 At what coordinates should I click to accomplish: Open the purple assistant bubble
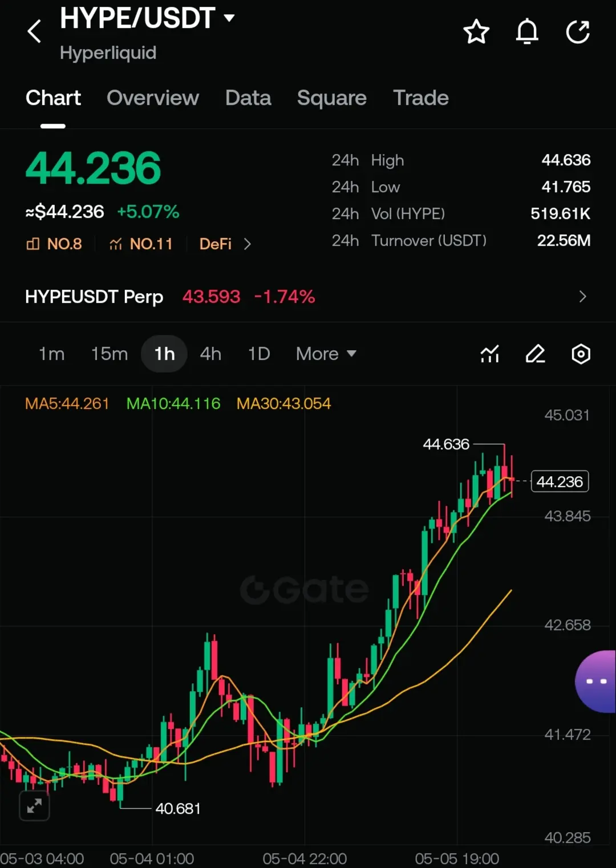click(596, 682)
